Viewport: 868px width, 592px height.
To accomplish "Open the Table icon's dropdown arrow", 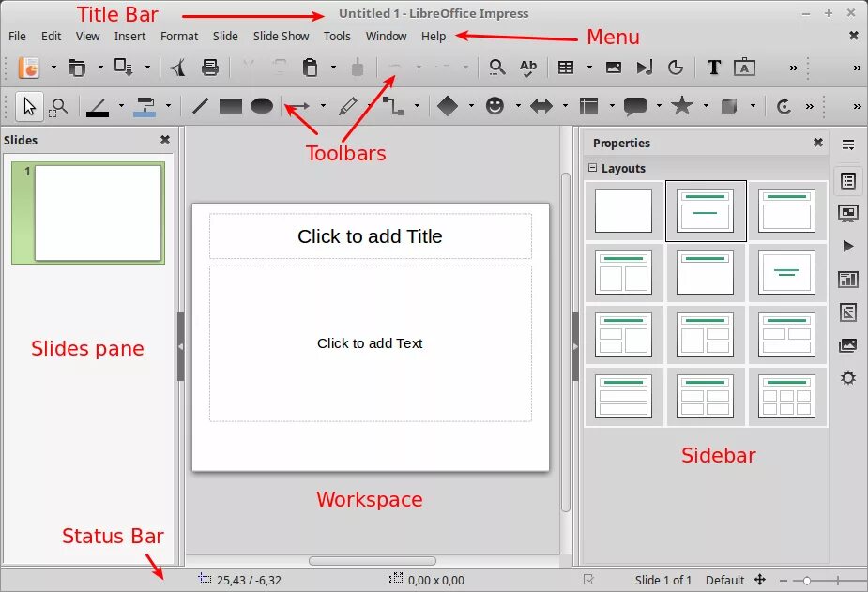I will [589, 68].
